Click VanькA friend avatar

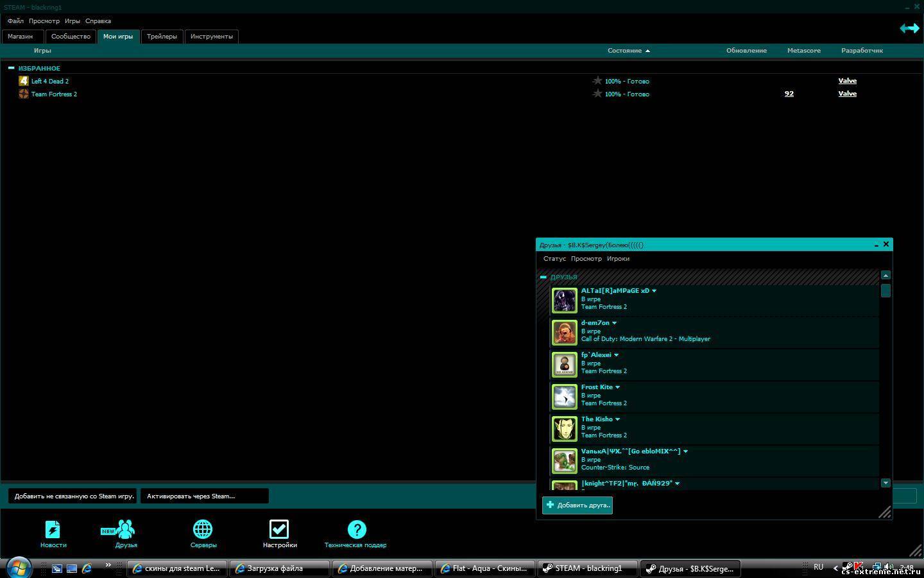tap(565, 461)
